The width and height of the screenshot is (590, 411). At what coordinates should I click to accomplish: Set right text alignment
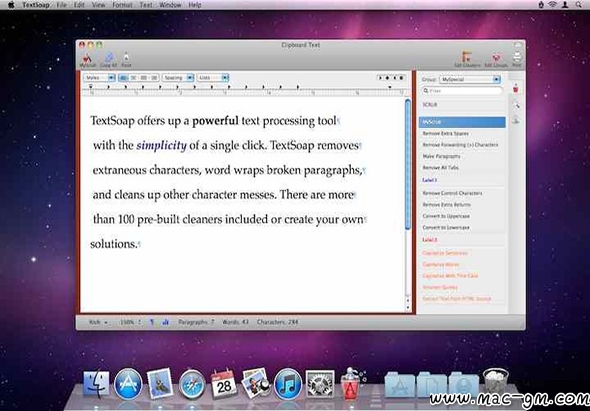(x=143, y=78)
